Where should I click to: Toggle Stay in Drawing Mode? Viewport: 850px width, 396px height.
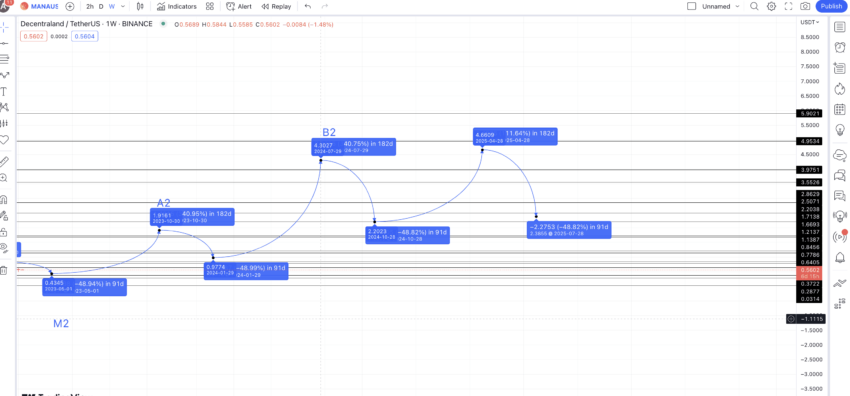(x=4, y=215)
